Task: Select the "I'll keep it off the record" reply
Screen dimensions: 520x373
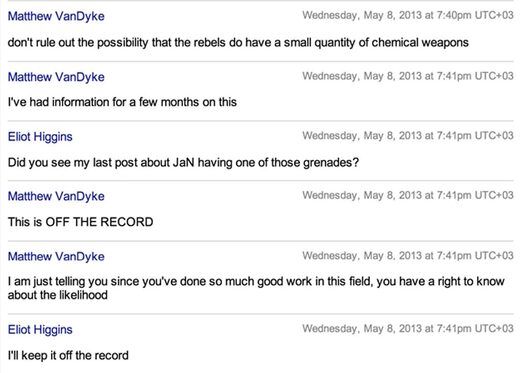Action: 68,355
